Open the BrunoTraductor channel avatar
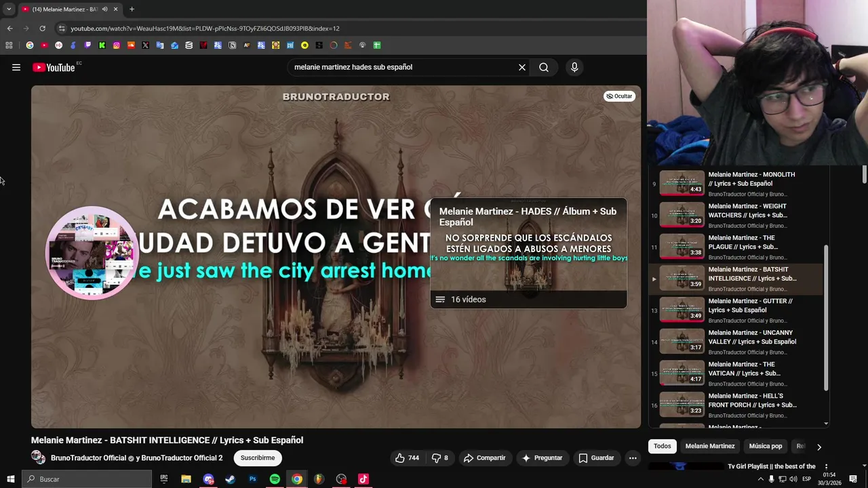The image size is (868, 488). 38,458
